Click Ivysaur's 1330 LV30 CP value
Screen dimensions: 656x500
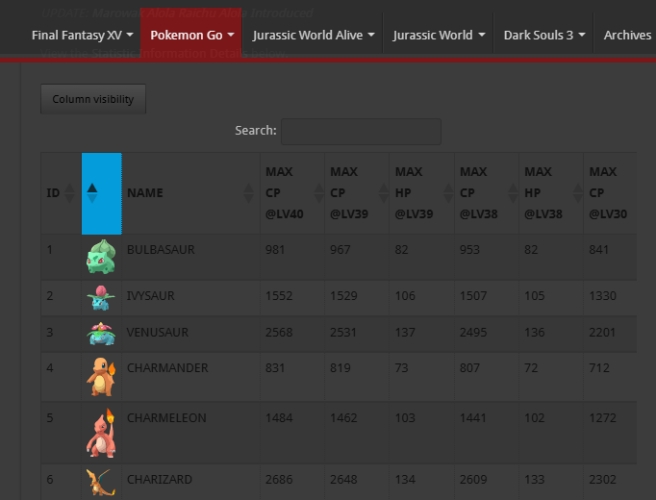(x=602, y=296)
